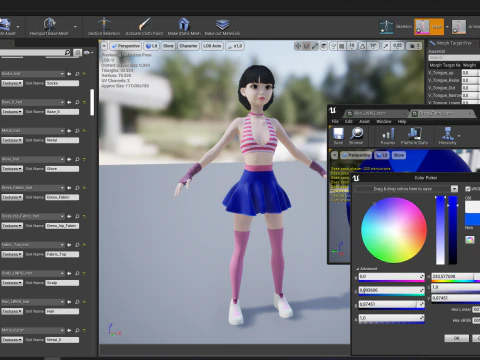The width and height of the screenshot is (480, 360).
Task: Expand the Advanced section in Color Picker
Action: click(x=367, y=269)
